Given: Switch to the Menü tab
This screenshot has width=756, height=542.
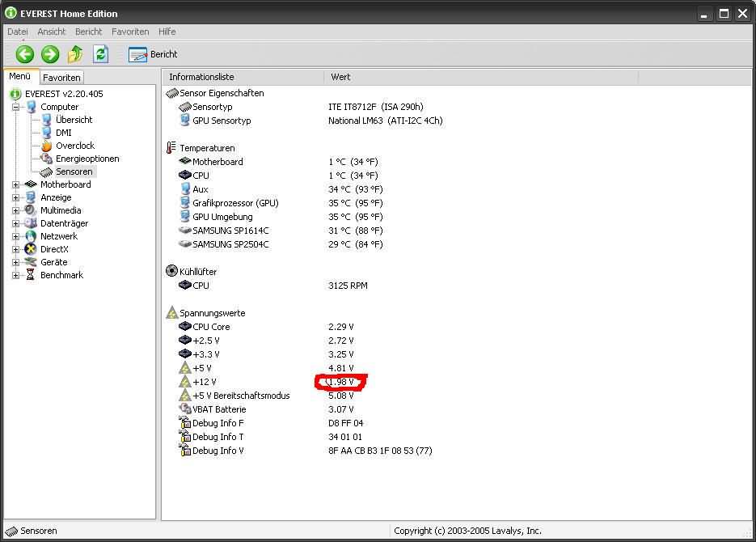Looking at the screenshot, I should (19, 76).
